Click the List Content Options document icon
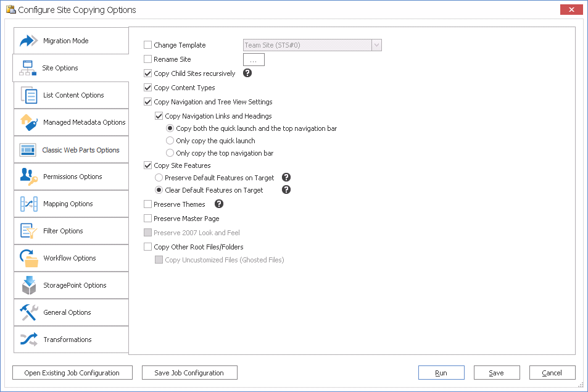 pyautogui.click(x=29, y=95)
